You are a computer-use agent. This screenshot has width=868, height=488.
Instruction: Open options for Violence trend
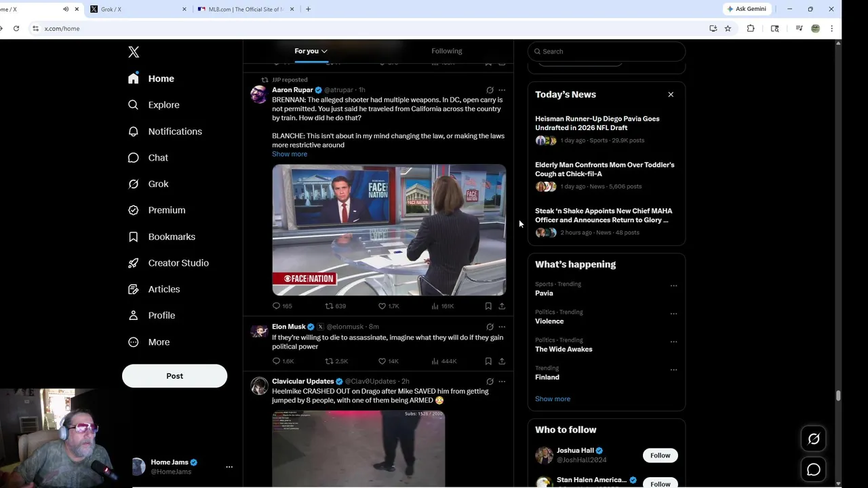(673, 314)
